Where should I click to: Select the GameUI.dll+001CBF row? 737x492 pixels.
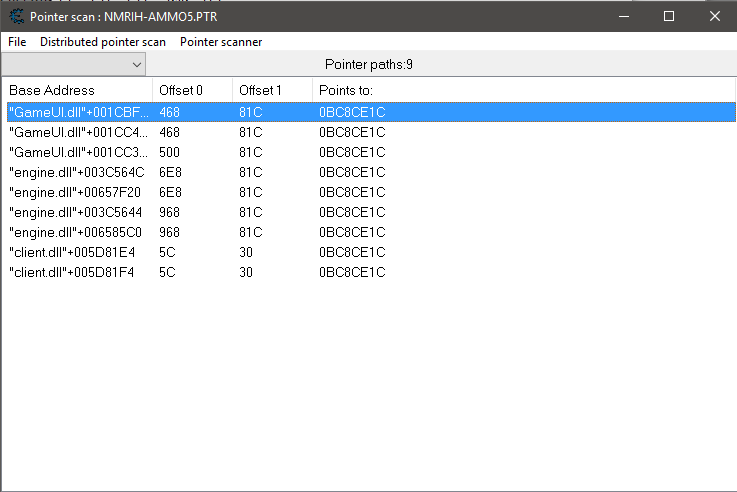tap(78, 112)
